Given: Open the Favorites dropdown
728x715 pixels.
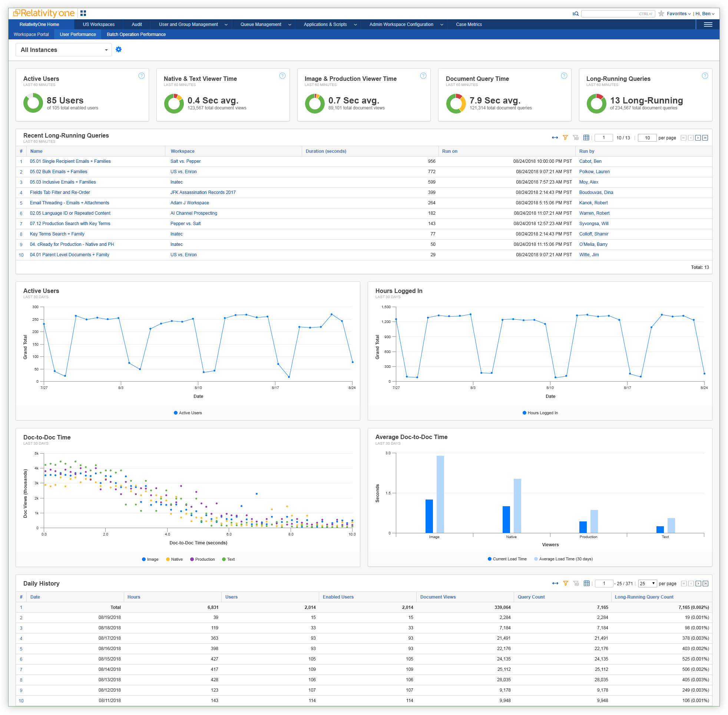Looking at the screenshot, I should coord(678,13).
